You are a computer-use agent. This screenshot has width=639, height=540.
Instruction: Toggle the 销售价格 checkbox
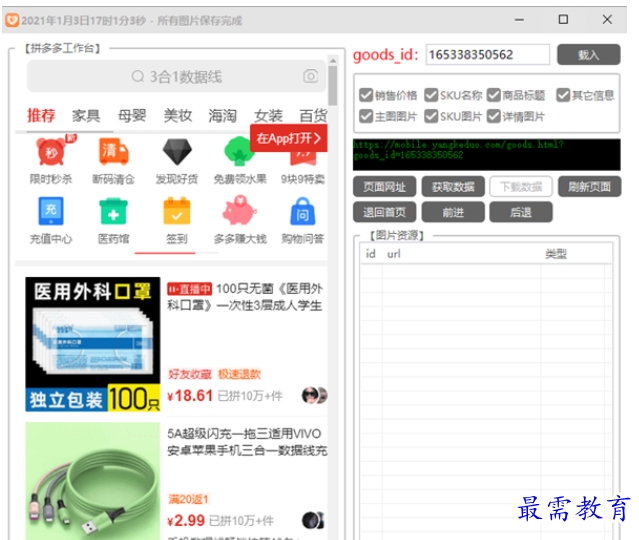point(366,95)
